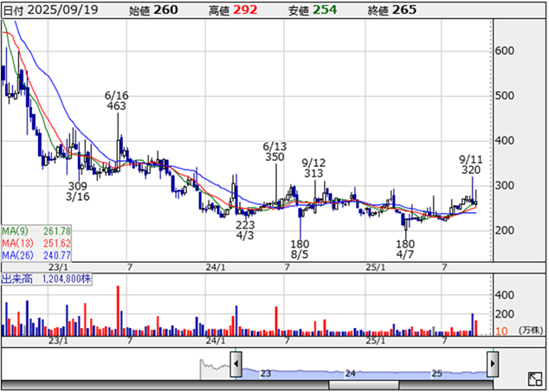This screenshot has height=392, width=549.
Task: Click the year 24 area in range navigator
Action: click(351, 374)
